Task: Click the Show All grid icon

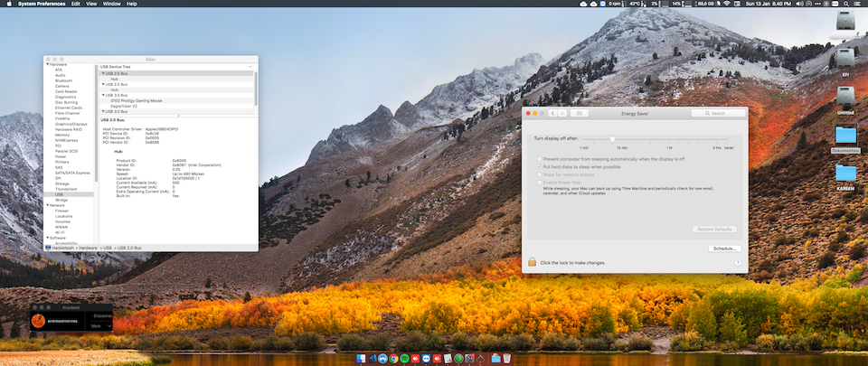Action: pyautogui.click(x=580, y=113)
